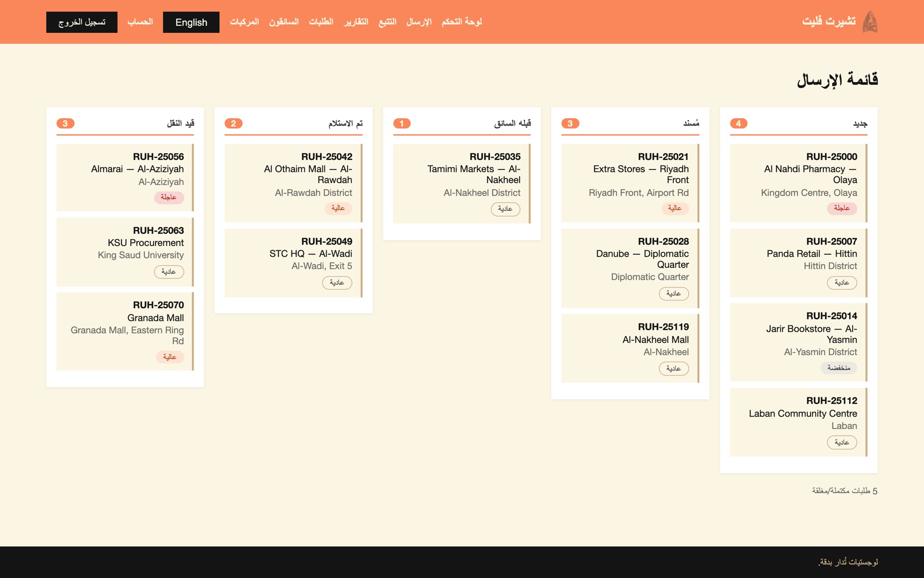This screenshot has width=924, height=578.
Task: Click the Tashirat Fleet logo icon
Action: [x=870, y=22]
